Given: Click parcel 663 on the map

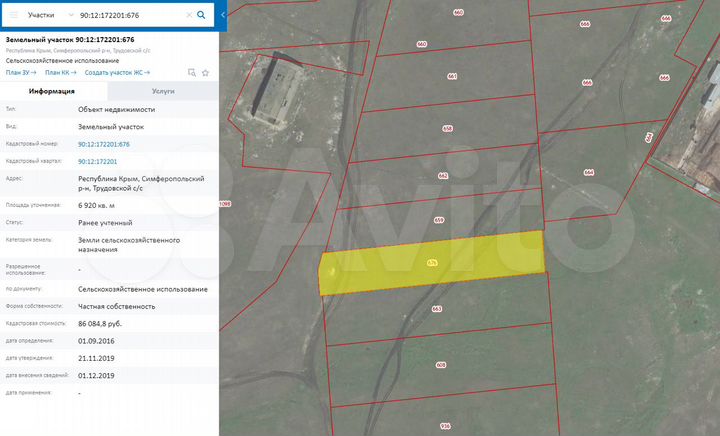Looking at the screenshot, I should coord(437,309).
